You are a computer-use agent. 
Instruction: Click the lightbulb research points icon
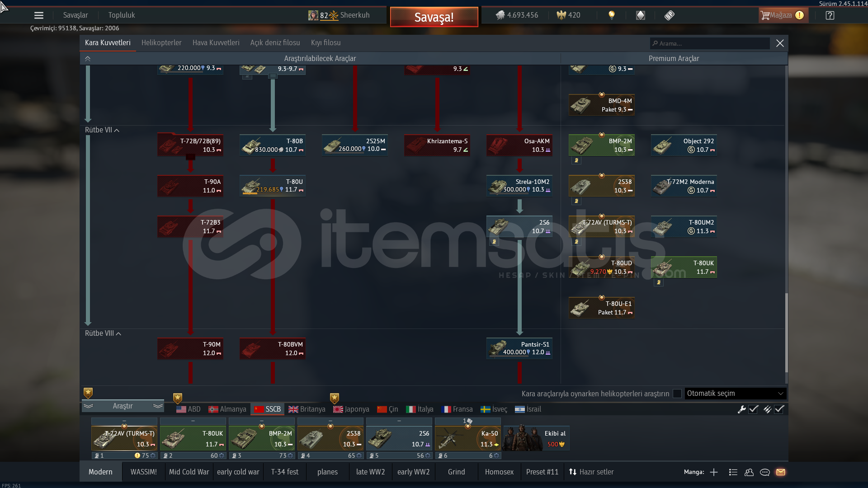click(612, 15)
